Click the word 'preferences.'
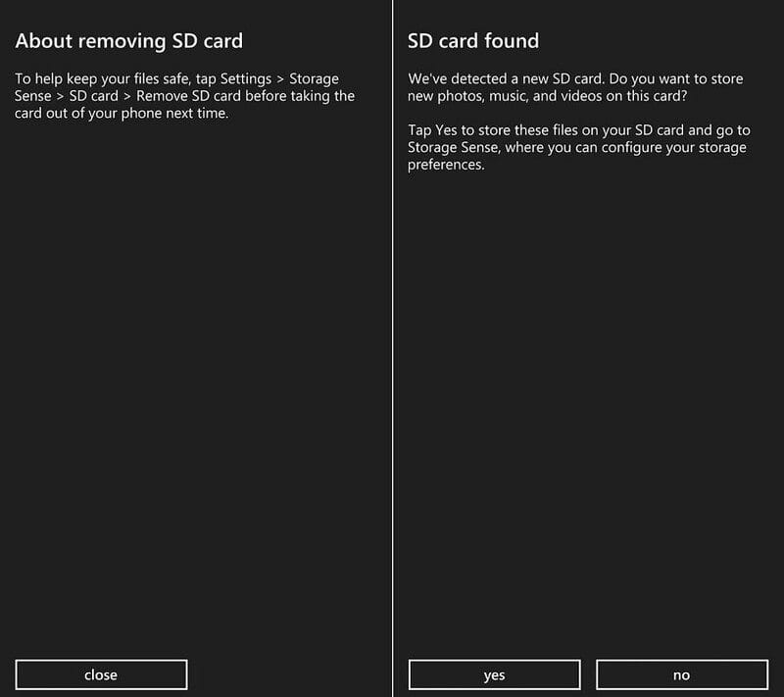The image size is (784, 697). (446, 165)
